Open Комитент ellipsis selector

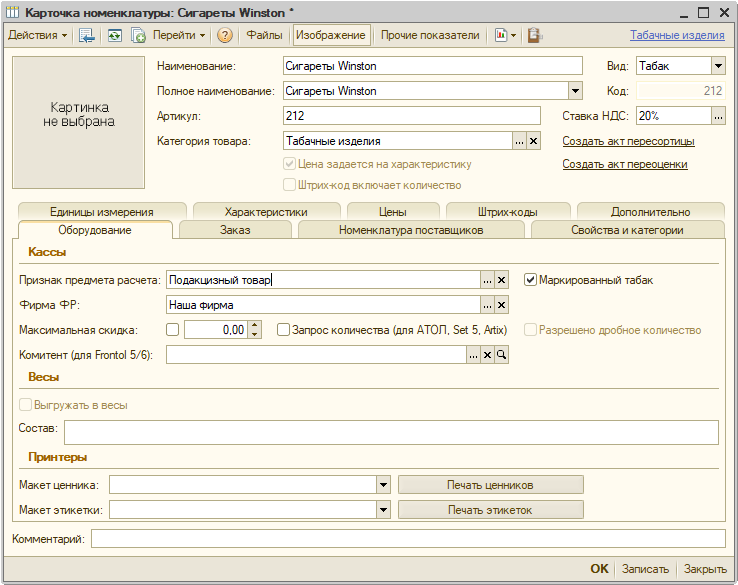coord(473,355)
